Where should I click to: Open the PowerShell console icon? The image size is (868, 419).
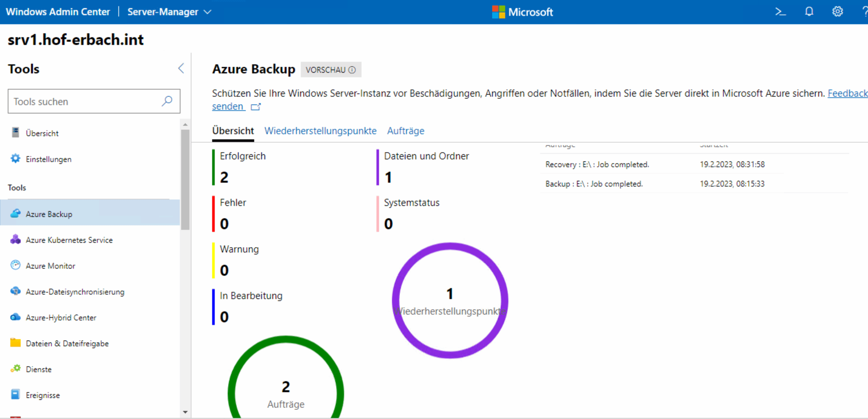[x=781, y=12]
